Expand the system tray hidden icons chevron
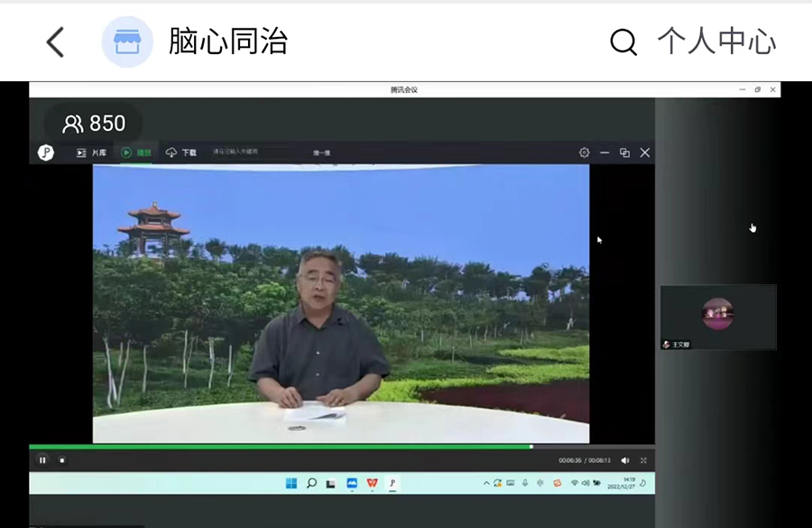Image resolution: width=812 pixels, height=528 pixels. click(487, 483)
